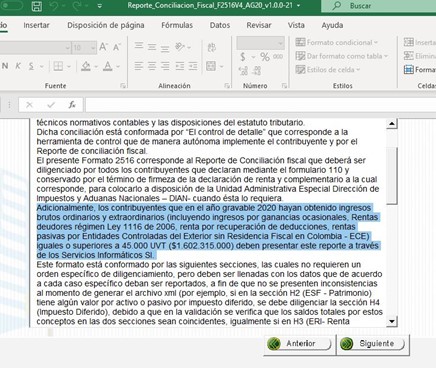Screen dimensions: 436x368
Task: Select the merge and center icon
Action: (x=211, y=66)
